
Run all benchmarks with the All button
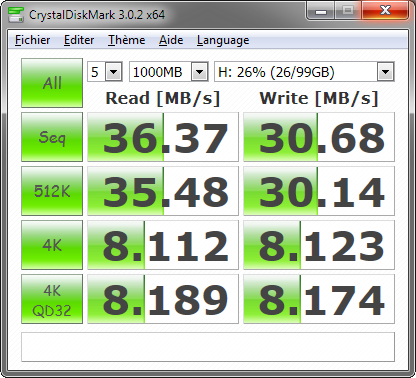52,83
